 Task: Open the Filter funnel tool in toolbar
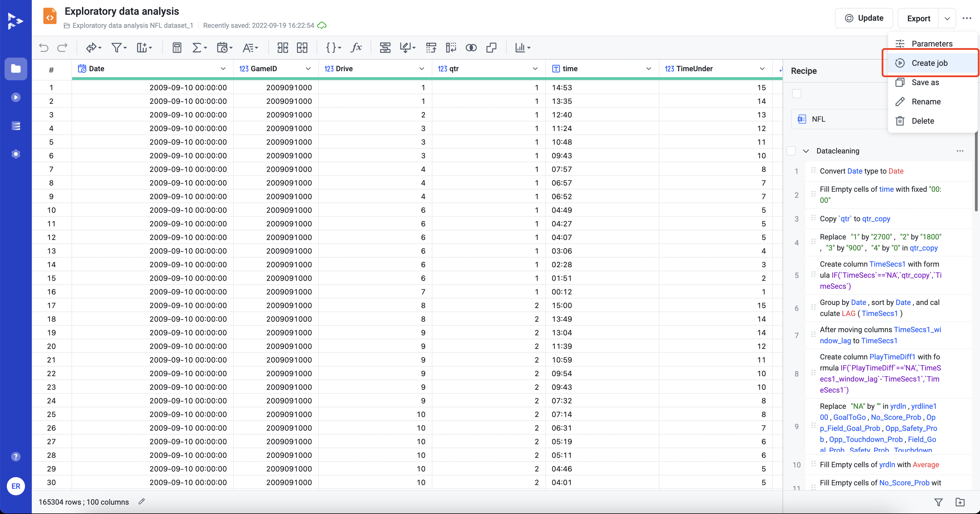click(119, 48)
